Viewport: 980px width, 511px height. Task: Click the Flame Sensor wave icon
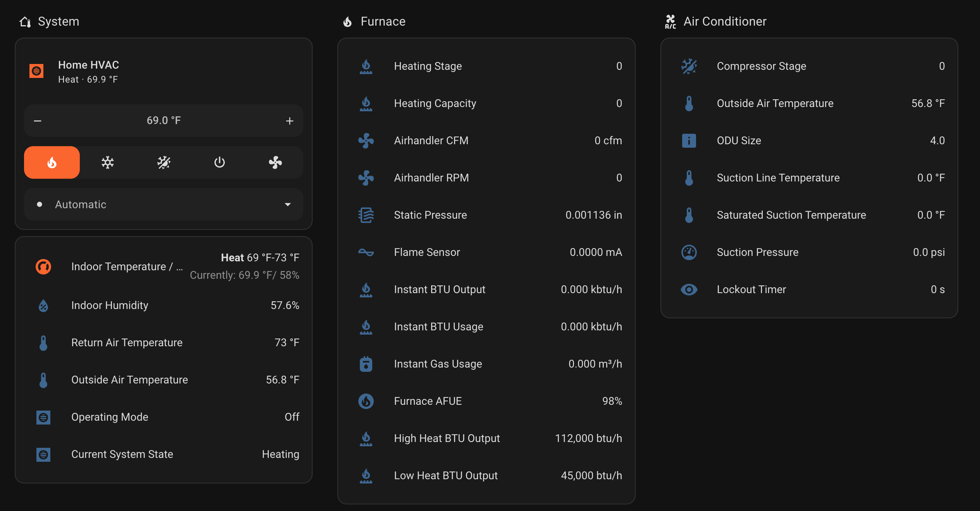[x=366, y=252]
